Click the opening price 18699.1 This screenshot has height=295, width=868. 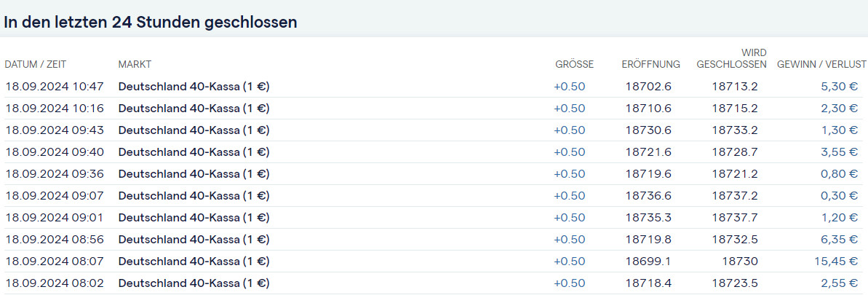point(648,261)
